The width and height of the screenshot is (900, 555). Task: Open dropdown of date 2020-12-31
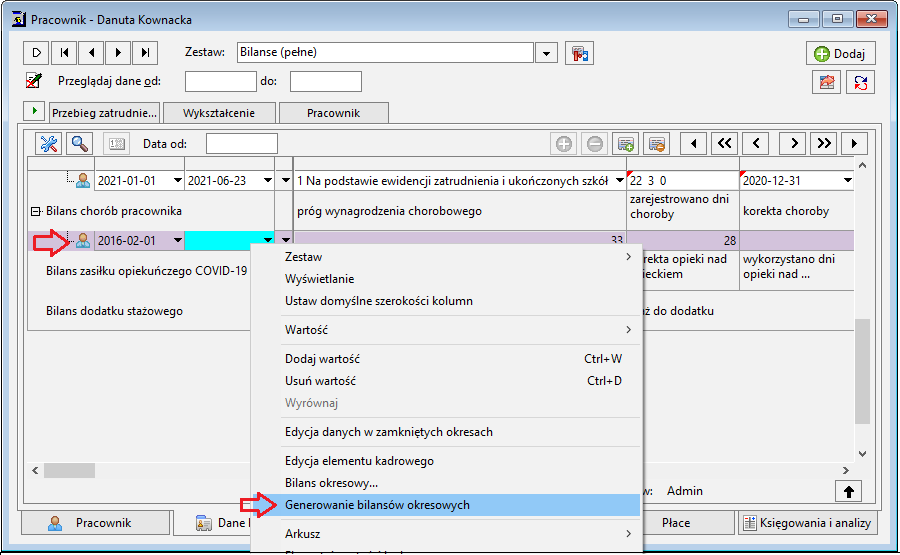point(847,181)
